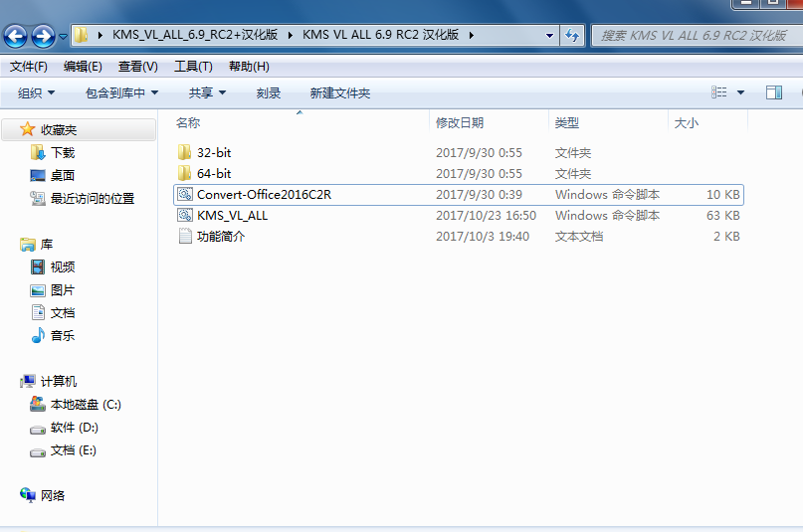Select the KMS_VL_ALL script icon
This screenshot has width=803, height=532.
(185, 216)
